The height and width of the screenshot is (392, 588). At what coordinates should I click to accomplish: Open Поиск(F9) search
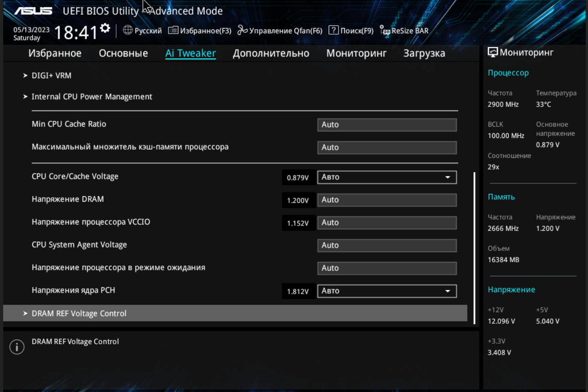click(x=351, y=31)
